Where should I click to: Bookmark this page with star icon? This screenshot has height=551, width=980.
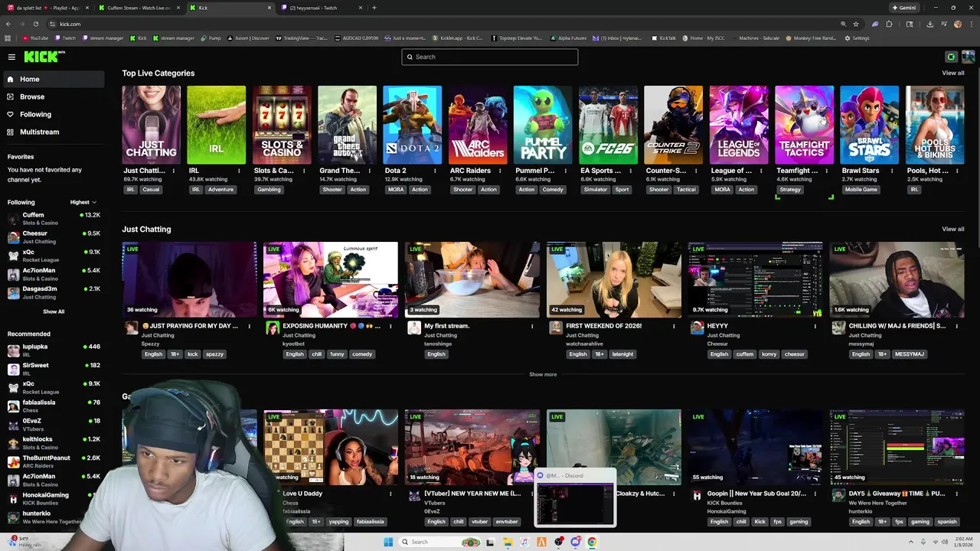point(856,24)
